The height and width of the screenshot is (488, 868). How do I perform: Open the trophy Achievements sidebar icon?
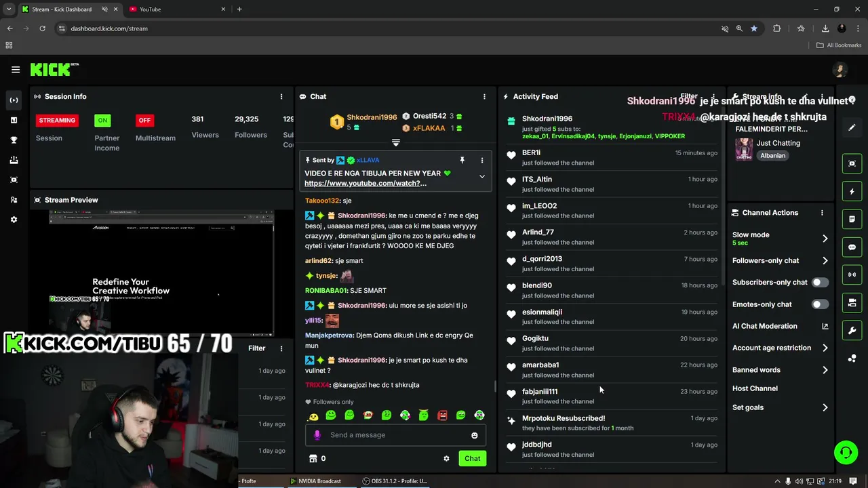14,140
